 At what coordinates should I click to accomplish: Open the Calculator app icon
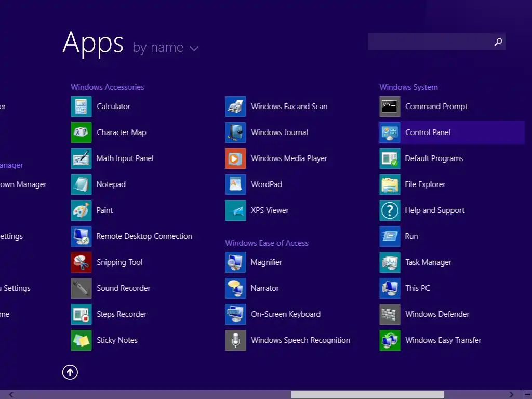tap(81, 107)
